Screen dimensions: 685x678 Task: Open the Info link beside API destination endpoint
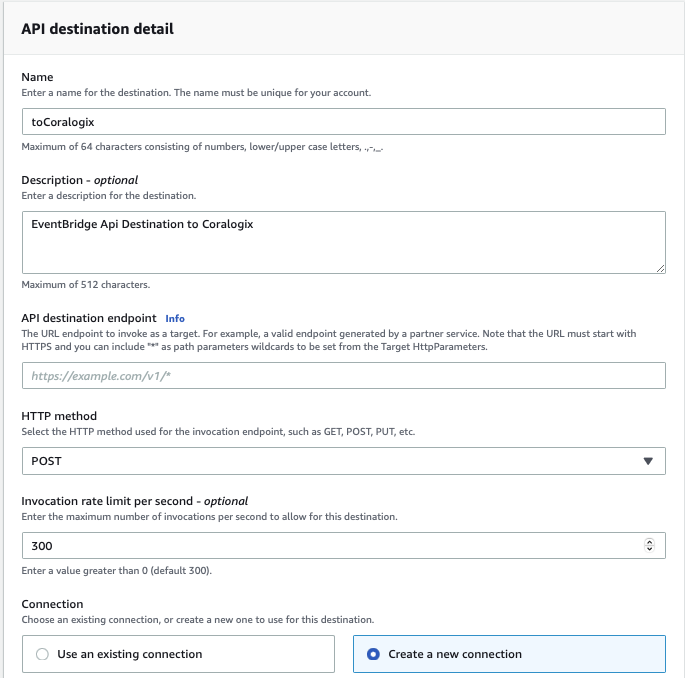pyautogui.click(x=175, y=319)
